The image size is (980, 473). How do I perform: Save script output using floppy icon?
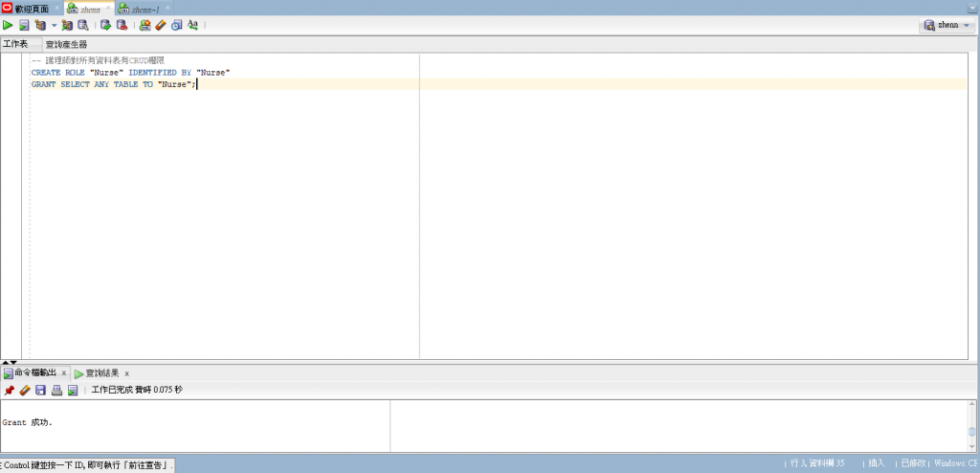[40, 391]
